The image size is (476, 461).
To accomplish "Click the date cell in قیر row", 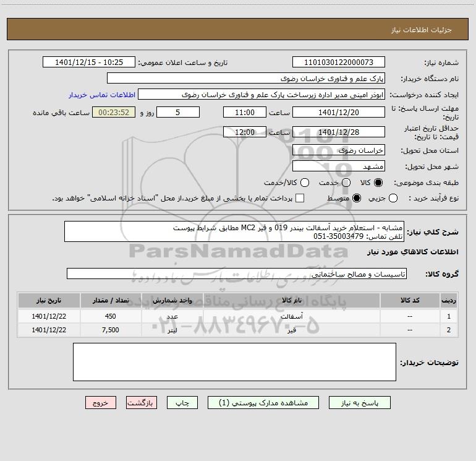I will point(49,330).
